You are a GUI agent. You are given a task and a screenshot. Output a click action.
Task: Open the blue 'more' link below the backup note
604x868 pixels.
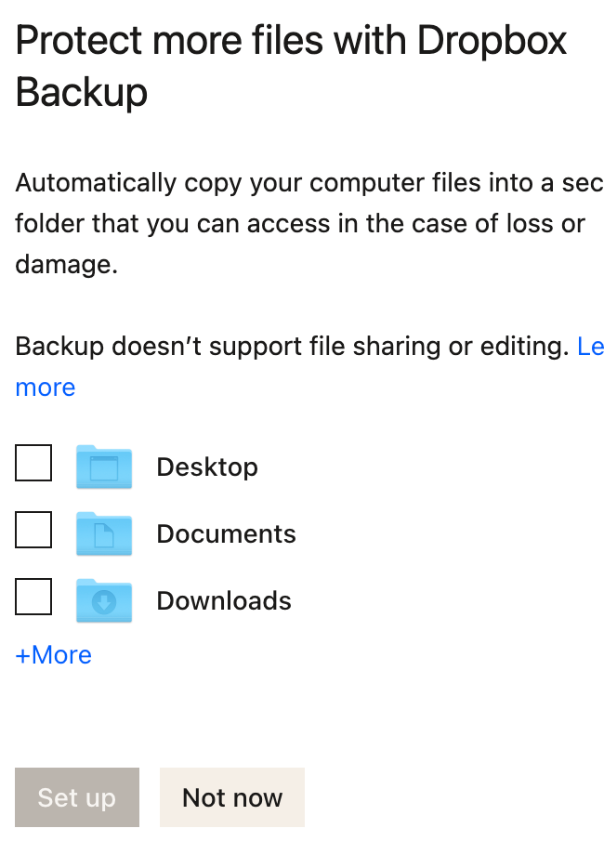(x=46, y=388)
